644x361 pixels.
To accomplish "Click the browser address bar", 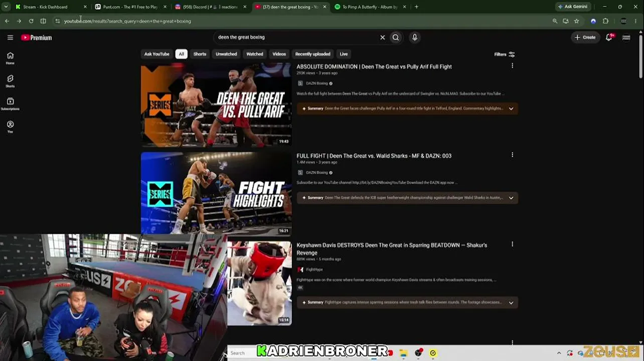I will 301,21.
